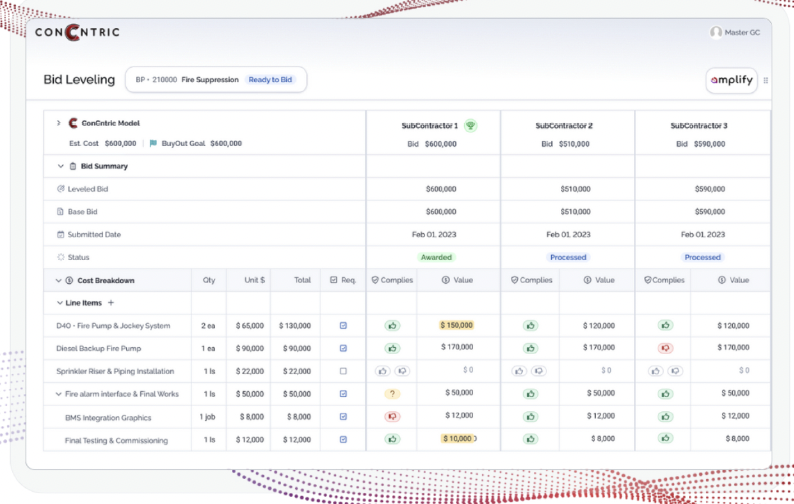794x504 pixels.
Task: Click the Ready to Bid status badge
Action: (x=272, y=79)
